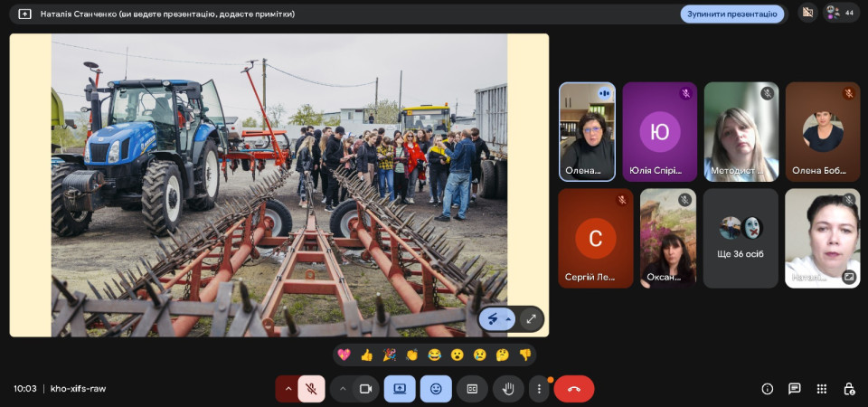Open host controls lock icon
Image resolution: width=868 pixels, height=407 pixels.
(x=848, y=389)
